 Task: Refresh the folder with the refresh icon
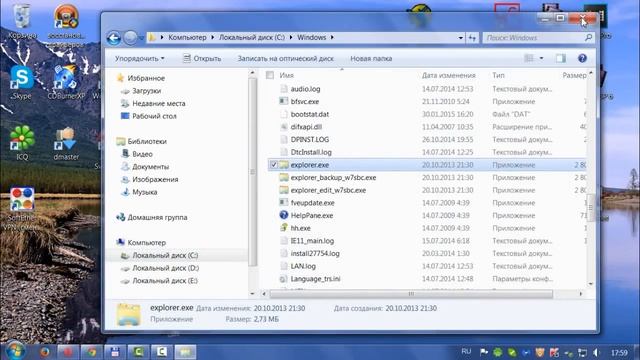[x=472, y=38]
